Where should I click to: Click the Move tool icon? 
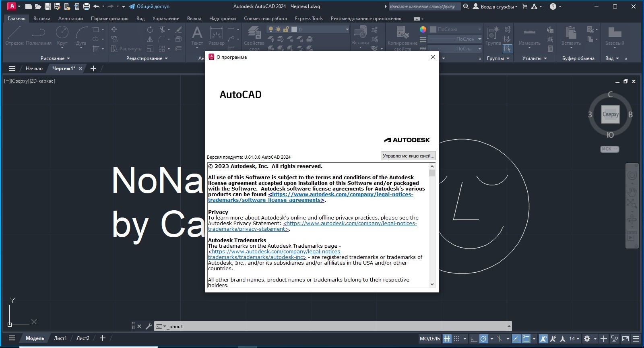(x=114, y=29)
